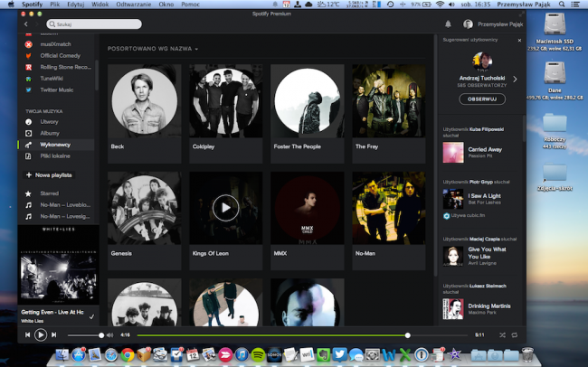Create a Nowa playlista
588x367 pixels.
[x=49, y=175]
